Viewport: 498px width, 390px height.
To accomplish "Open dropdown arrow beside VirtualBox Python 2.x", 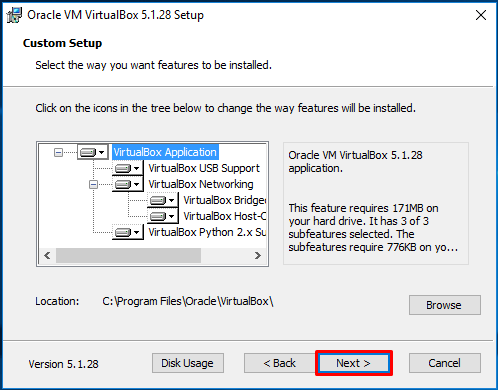I will click(x=136, y=232).
